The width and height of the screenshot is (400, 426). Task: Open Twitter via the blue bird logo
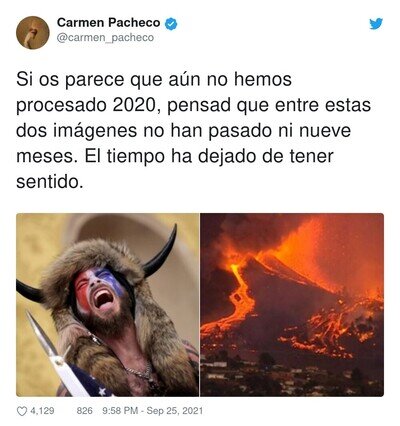376,24
